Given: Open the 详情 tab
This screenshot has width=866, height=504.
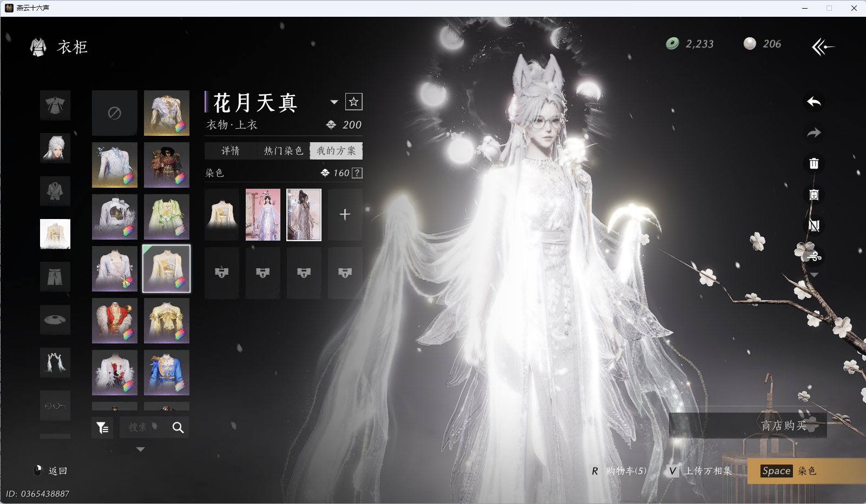Looking at the screenshot, I should click(x=231, y=151).
